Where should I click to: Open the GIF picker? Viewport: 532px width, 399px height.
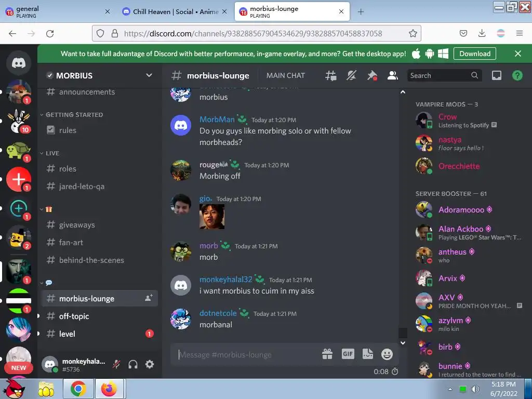pyautogui.click(x=348, y=354)
